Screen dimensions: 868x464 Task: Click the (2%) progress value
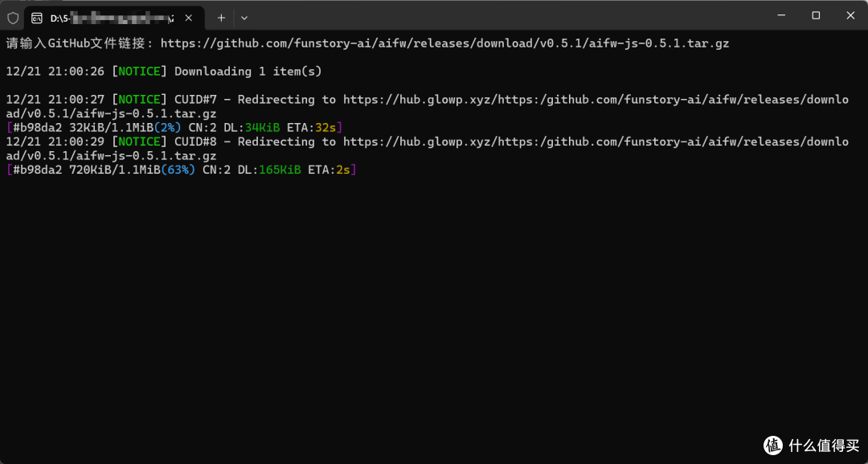(167, 128)
